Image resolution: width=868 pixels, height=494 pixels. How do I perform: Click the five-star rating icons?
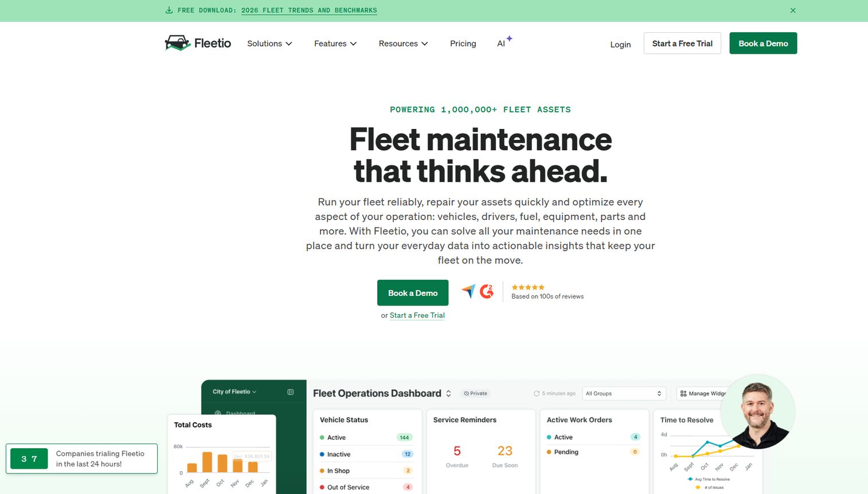pos(528,287)
